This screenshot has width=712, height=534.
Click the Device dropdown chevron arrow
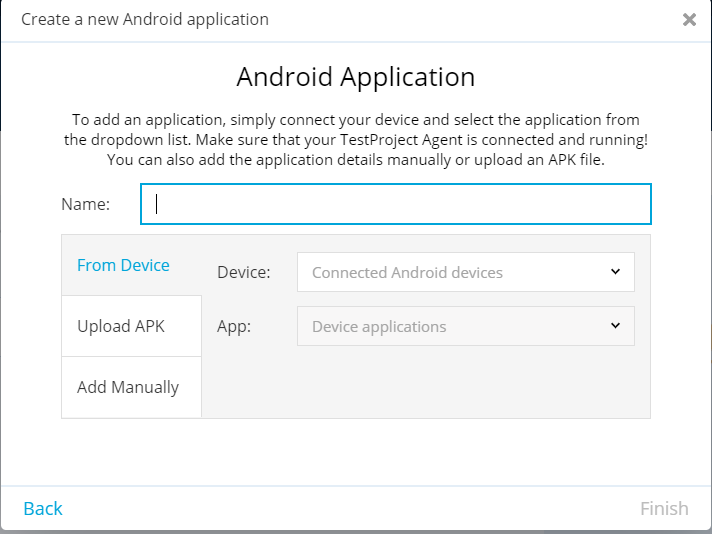tap(615, 272)
